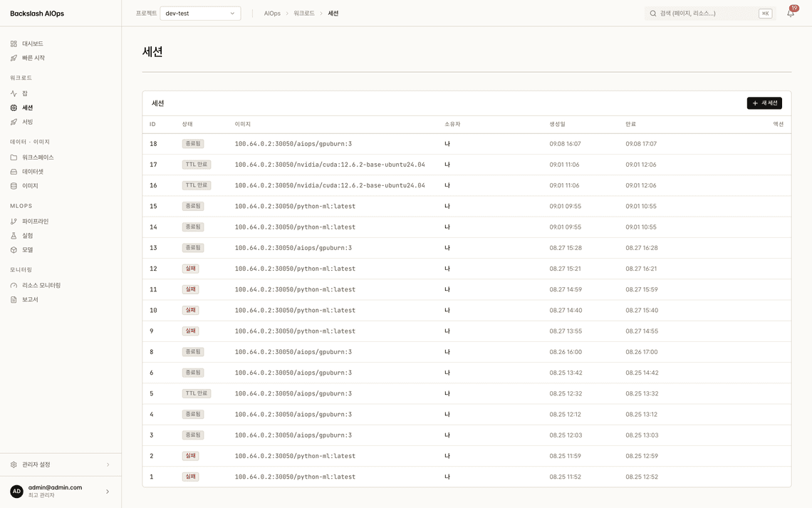This screenshot has width=812, height=508.
Task: Click the 빠른 시작 rocket icon
Action: click(14, 58)
